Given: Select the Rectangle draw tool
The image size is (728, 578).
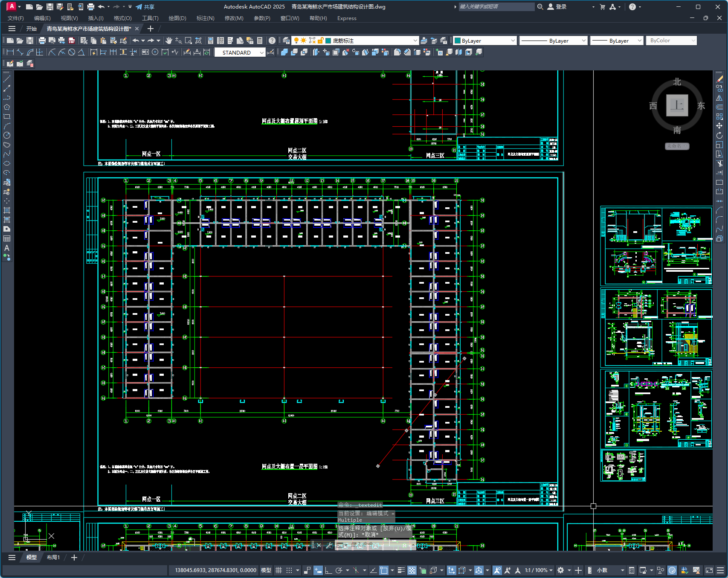Looking at the screenshot, I should coord(7,116).
